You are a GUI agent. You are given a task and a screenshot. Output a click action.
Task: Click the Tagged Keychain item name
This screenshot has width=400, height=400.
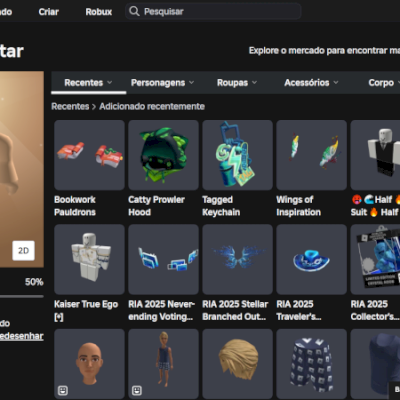click(x=221, y=206)
